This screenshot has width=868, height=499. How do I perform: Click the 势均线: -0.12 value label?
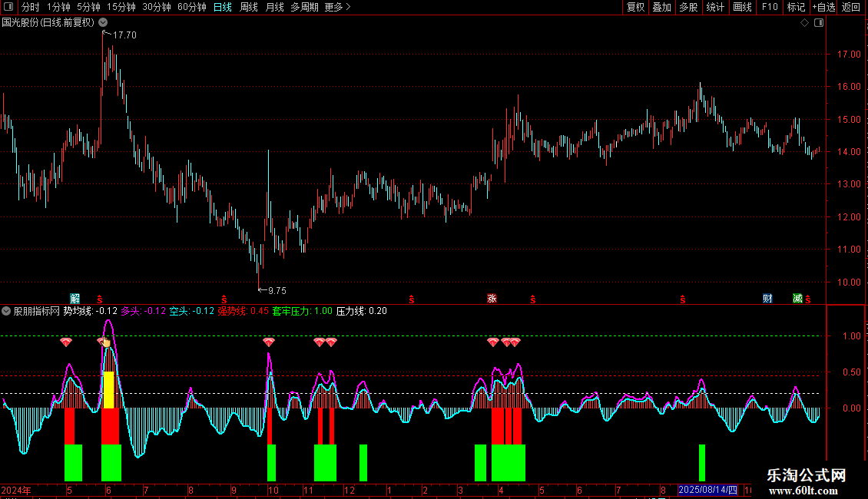pos(90,311)
